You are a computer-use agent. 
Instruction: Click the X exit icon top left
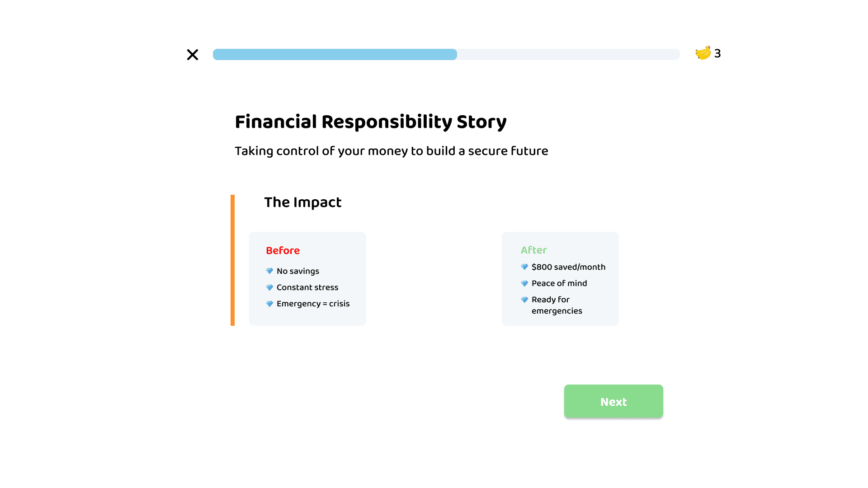(x=192, y=54)
